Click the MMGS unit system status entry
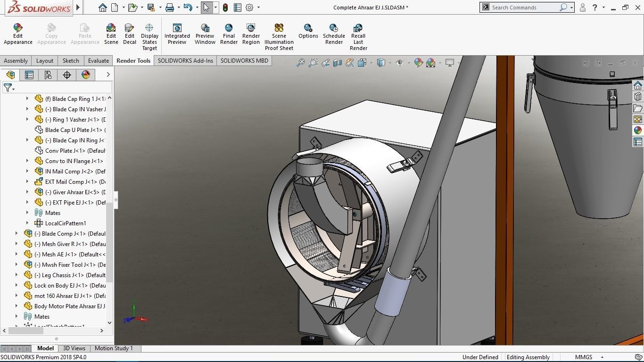 click(x=583, y=357)
